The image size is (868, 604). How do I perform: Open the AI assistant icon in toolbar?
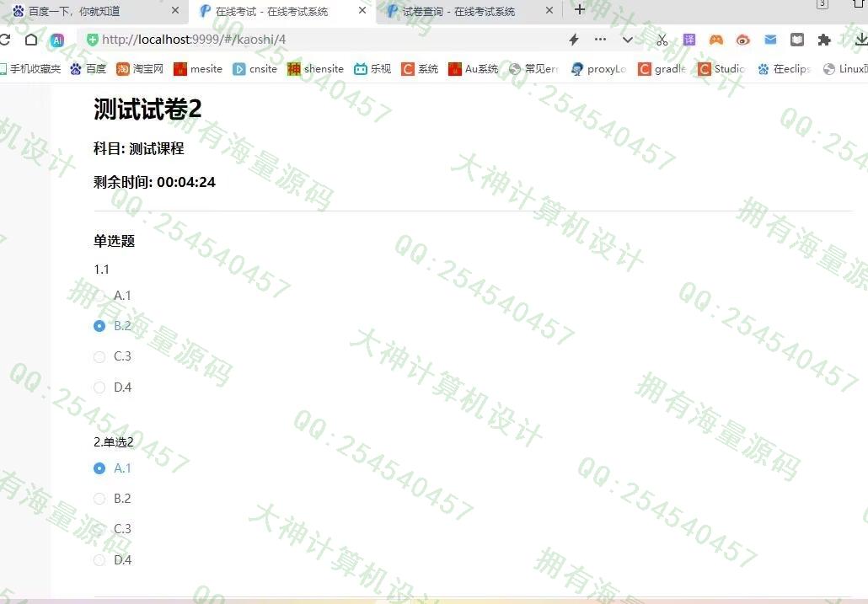(57, 40)
